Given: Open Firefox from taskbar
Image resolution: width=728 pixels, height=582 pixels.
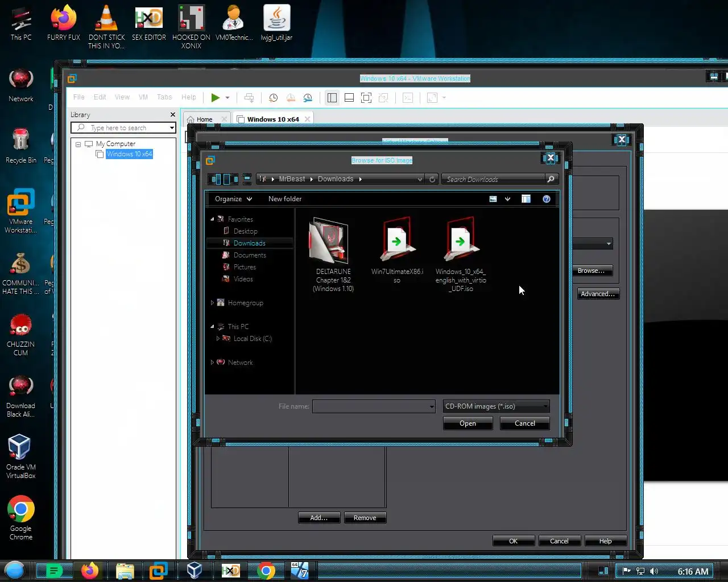Looking at the screenshot, I should tap(89, 570).
